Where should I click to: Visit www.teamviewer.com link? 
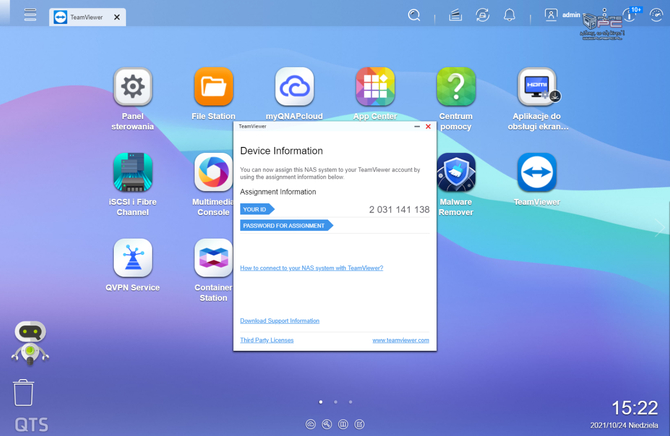[400, 340]
